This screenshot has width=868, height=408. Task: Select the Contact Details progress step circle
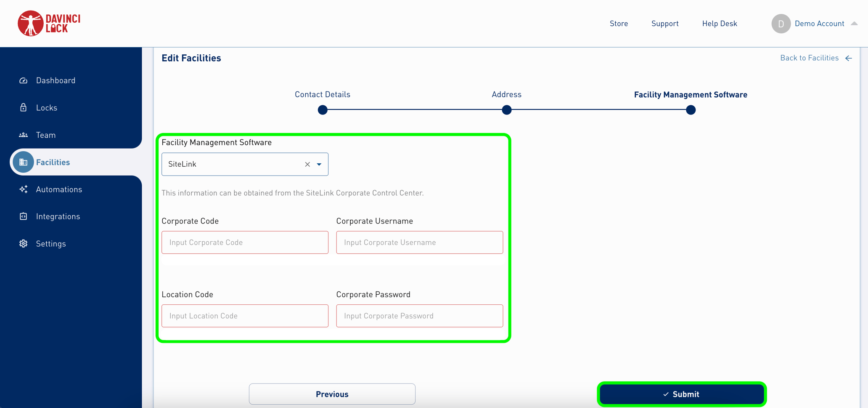point(323,110)
